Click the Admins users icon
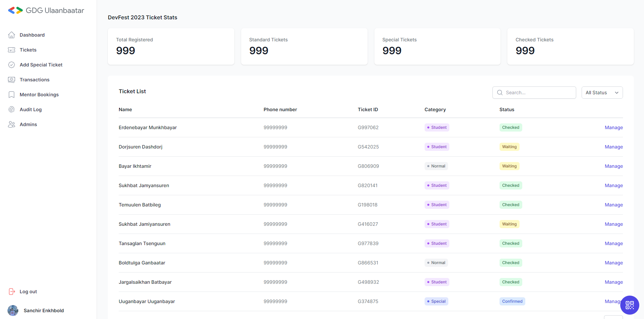Screen dimensions: 644x319 12,124
